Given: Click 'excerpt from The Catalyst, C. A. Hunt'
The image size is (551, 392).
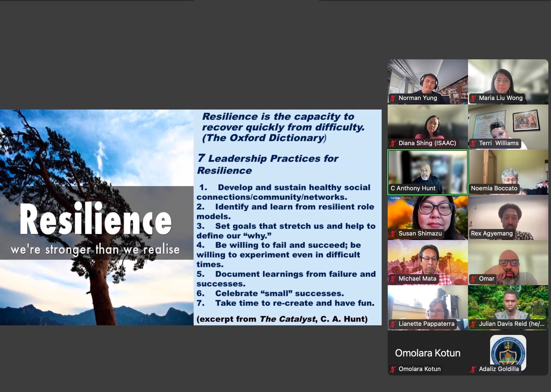Looking at the screenshot, I should pos(282,319).
